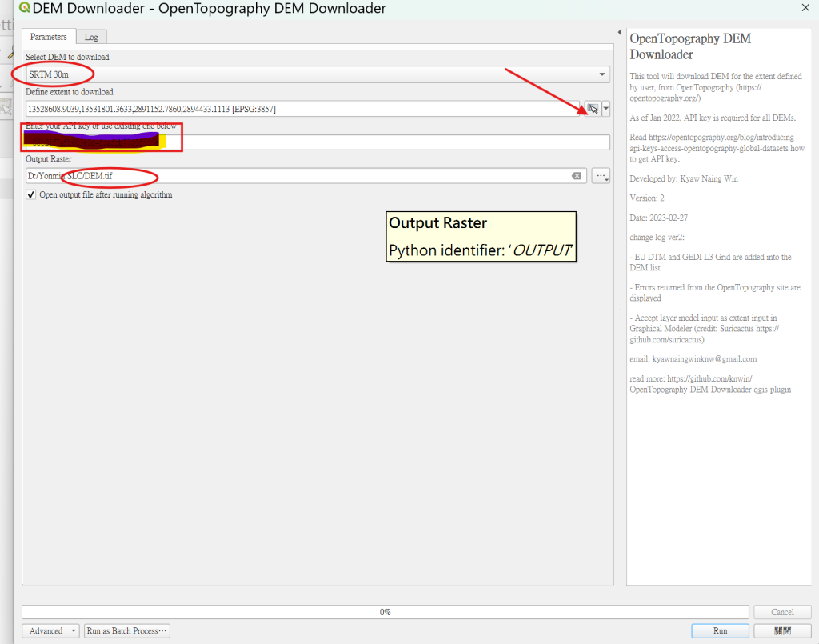Screen dimensions: 819x644
Task: Open the Advanced options dropdown
Action: (x=50, y=631)
